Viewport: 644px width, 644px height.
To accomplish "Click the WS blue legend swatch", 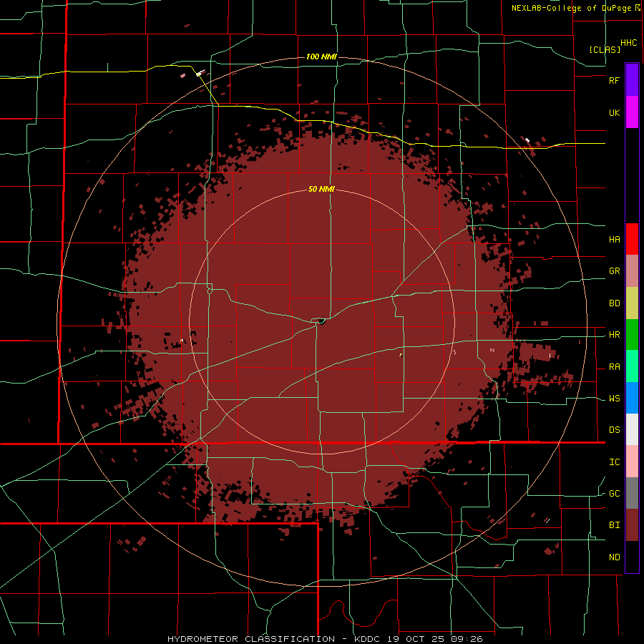I will click(x=632, y=398).
